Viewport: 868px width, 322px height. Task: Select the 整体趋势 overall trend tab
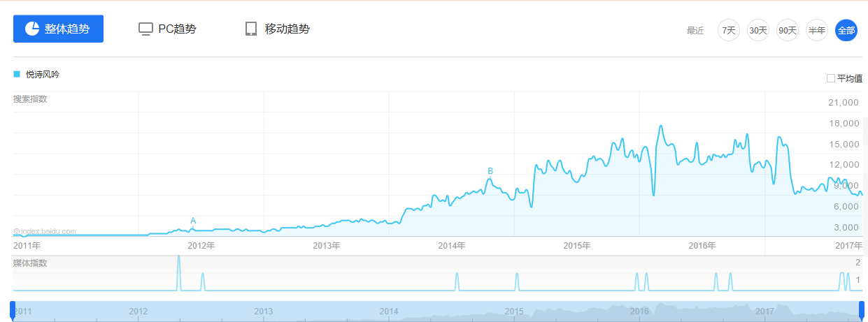58,29
